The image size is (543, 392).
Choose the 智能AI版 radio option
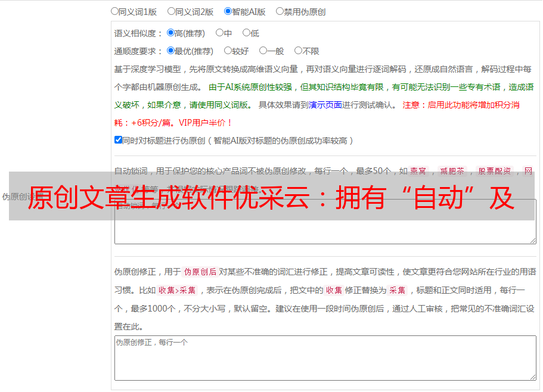click(228, 11)
